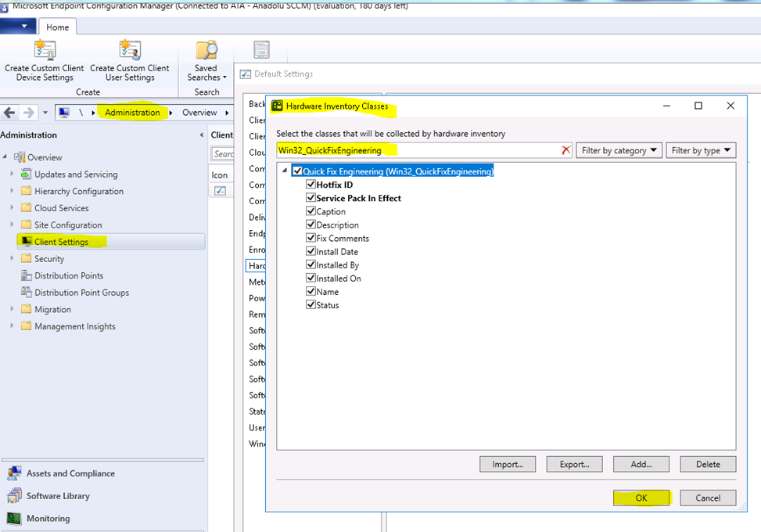The width and height of the screenshot is (761, 532).
Task: Click the Hierarchy Configuration folder icon
Action: point(27,191)
